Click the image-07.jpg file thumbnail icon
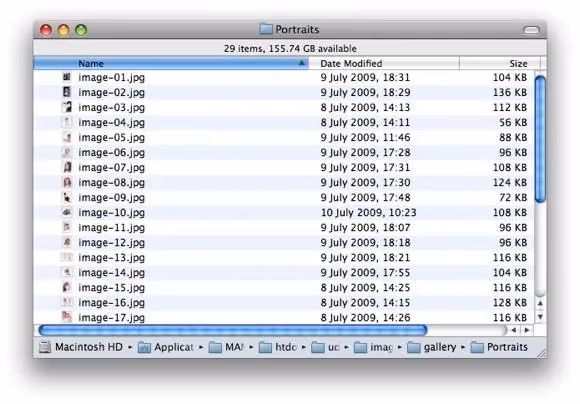Screen dimensions: 580x404 click(x=67, y=167)
